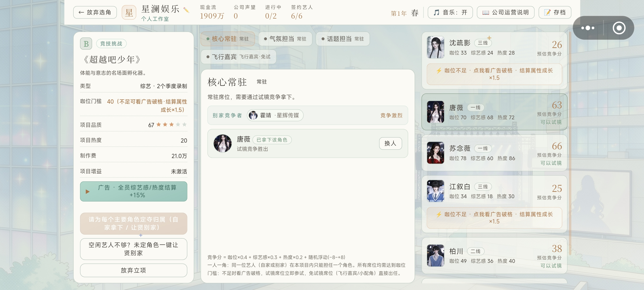Click the 星 company logo badge
This screenshot has height=290, width=644.
[x=129, y=13]
